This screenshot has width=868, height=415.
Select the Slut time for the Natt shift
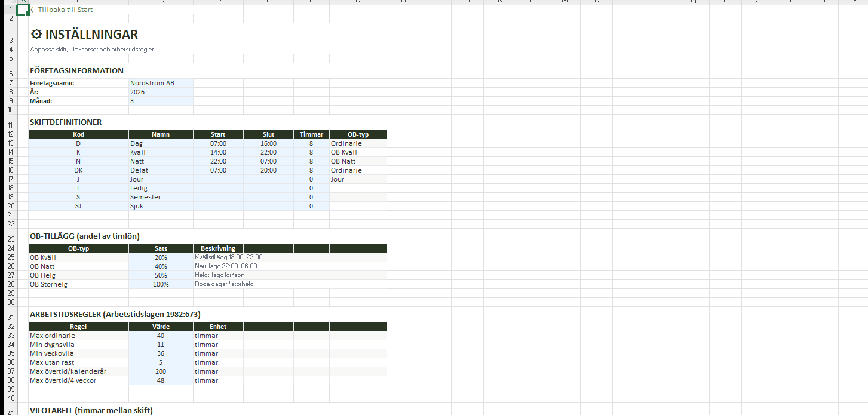click(268, 161)
